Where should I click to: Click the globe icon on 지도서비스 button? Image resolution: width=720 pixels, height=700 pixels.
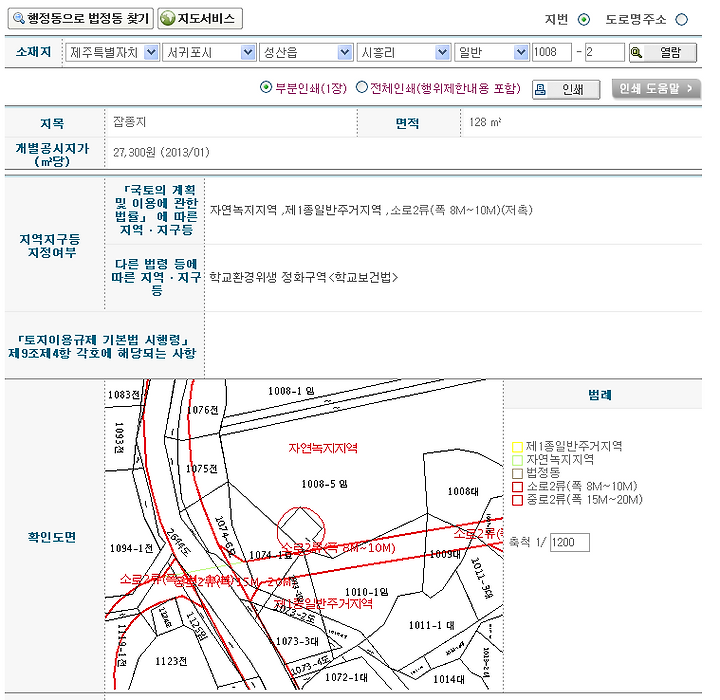[x=168, y=18]
